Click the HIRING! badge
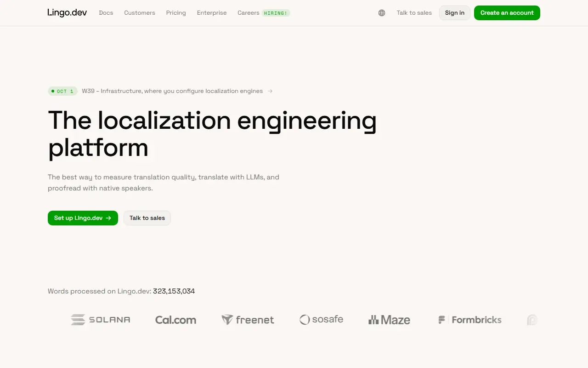The image size is (588, 368). [276, 13]
